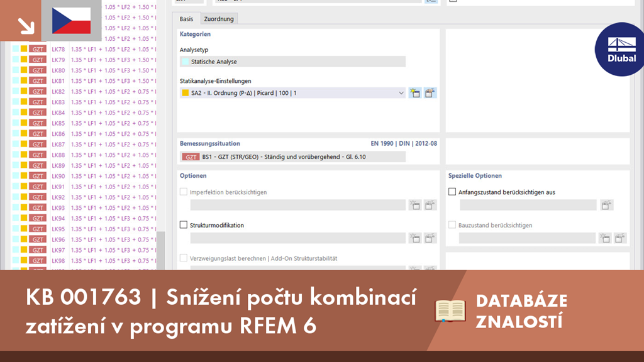Click edit imperfection case icon
This screenshot has height=362, width=644.
coord(430,205)
